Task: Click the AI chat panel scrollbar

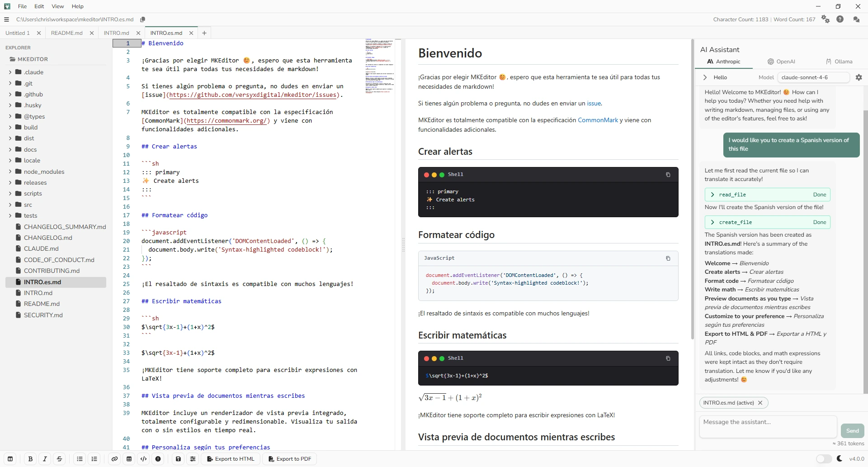Action: tap(866, 252)
